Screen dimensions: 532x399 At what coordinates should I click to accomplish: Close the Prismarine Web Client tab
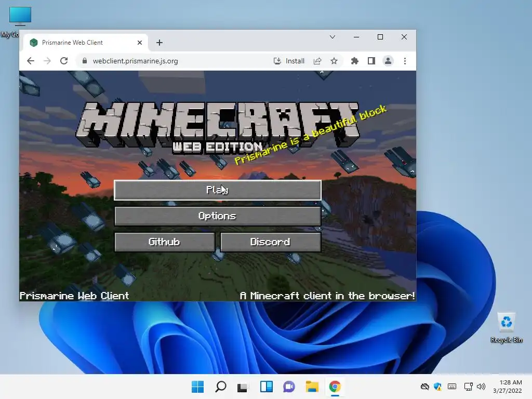tap(140, 43)
